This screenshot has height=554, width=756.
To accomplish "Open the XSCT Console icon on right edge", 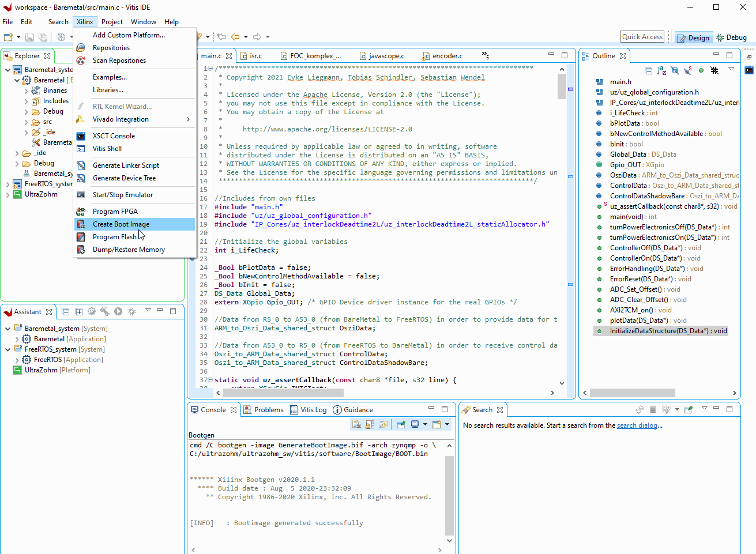I will [749, 70].
